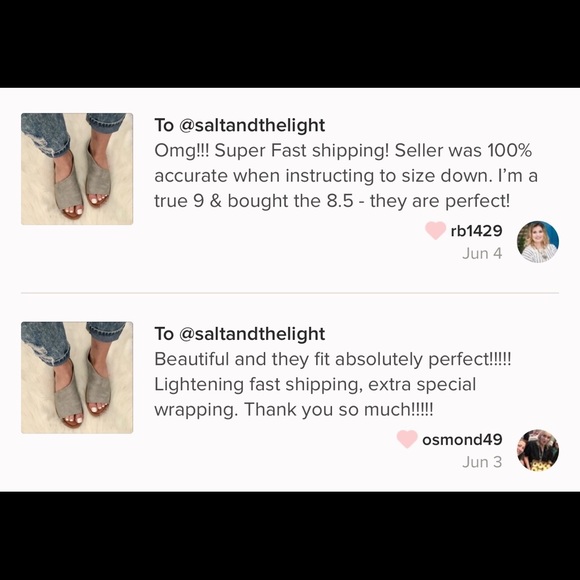This screenshot has height=580, width=580.
Task: Click @saltandthelight in the second review
Action: tap(252, 334)
